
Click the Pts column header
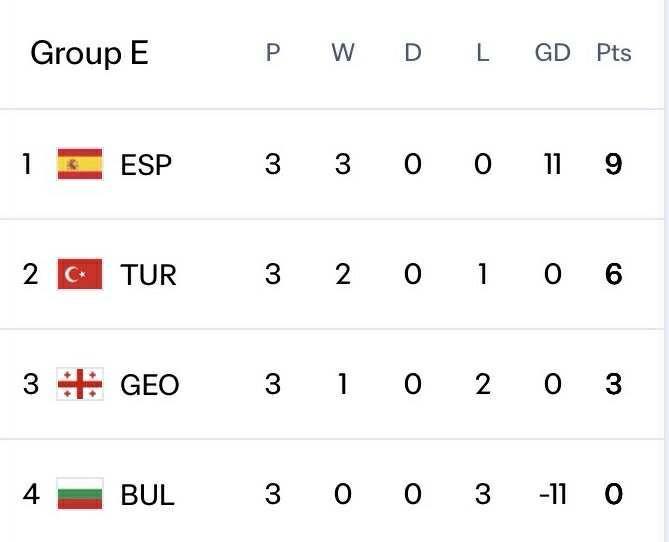[x=613, y=53]
